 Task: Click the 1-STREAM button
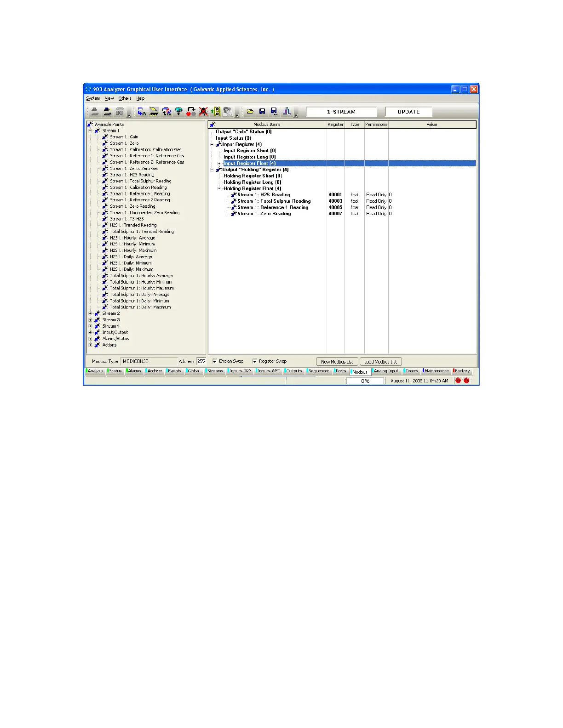point(341,112)
